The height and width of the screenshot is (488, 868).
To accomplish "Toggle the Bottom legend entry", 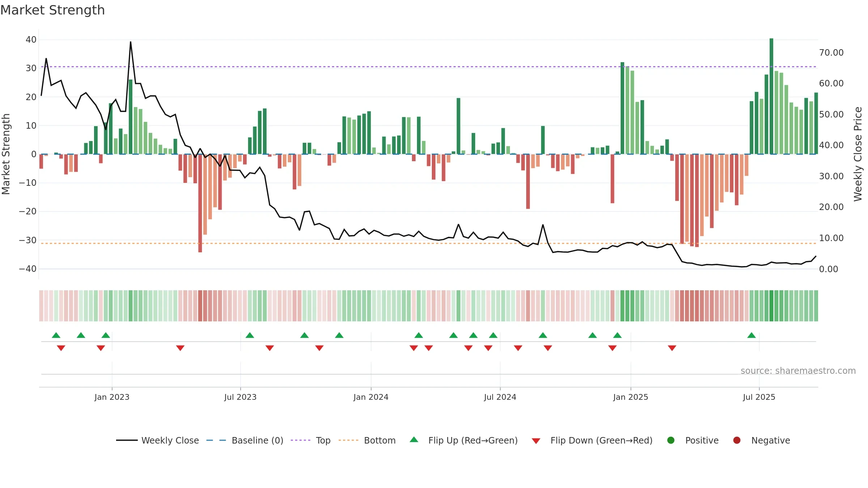I will click(x=367, y=440).
